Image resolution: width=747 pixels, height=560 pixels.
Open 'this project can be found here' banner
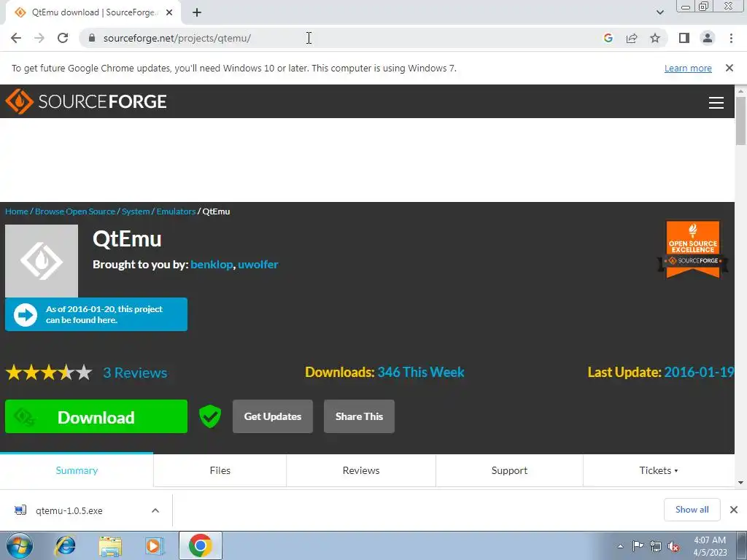click(x=96, y=314)
